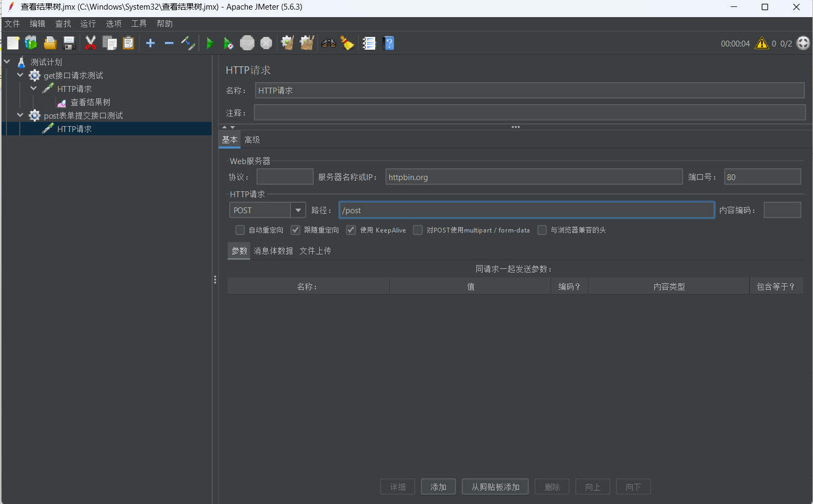Click the Stop test icon
Screen dimensions: 813x504
[247, 43]
